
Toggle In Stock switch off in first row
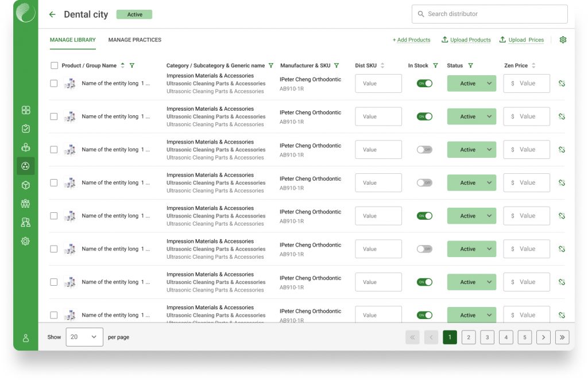[424, 83]
